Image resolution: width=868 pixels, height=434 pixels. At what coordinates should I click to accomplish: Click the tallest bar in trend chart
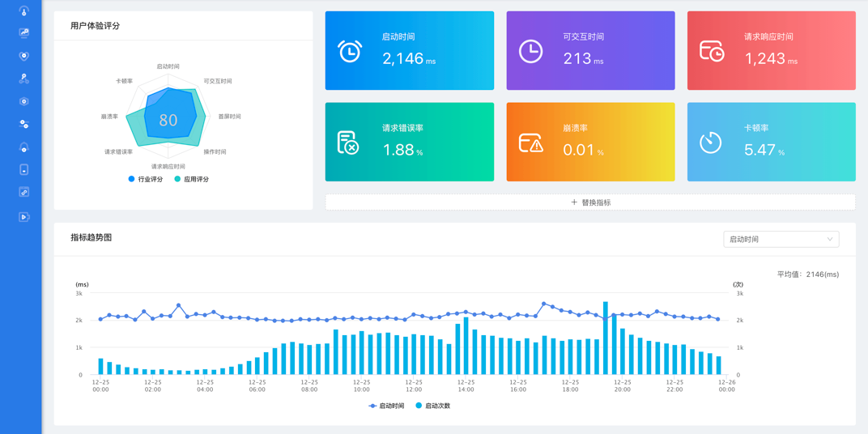click(605, 338)
